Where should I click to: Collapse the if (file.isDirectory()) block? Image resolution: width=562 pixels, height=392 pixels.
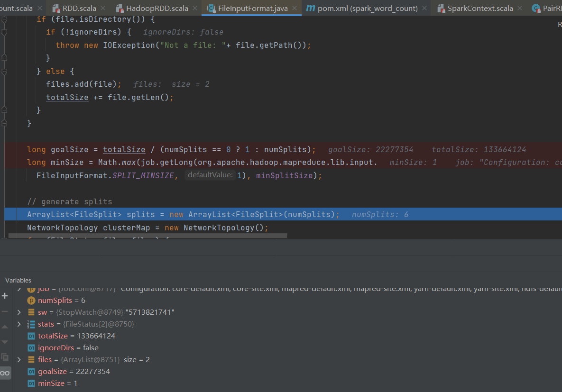(4, 20)
